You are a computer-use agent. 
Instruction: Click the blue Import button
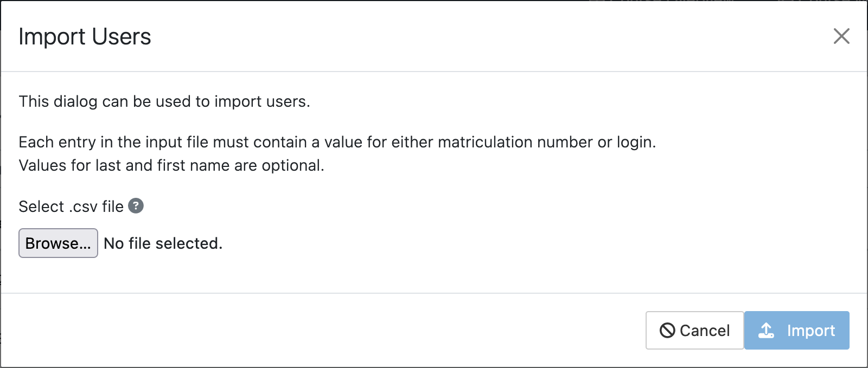tap(796, 330)
